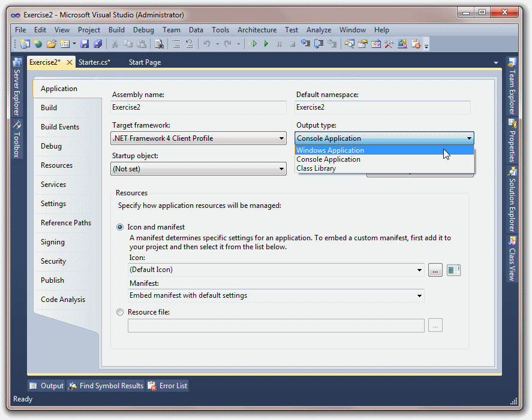Click the Open File folder icon
The height and width of the screenshot is (420, 532).
tap(51, 44)
